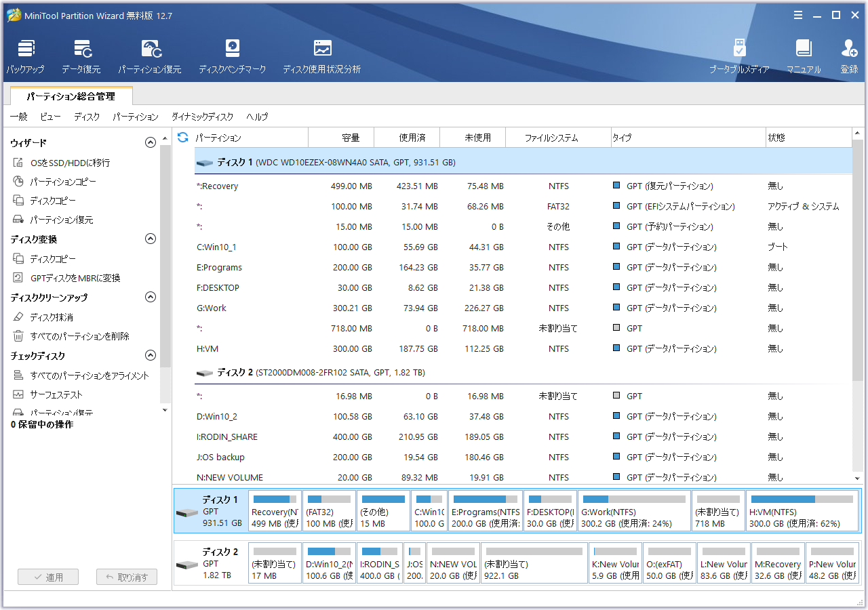Collapse the チェックディスク section

151,354
